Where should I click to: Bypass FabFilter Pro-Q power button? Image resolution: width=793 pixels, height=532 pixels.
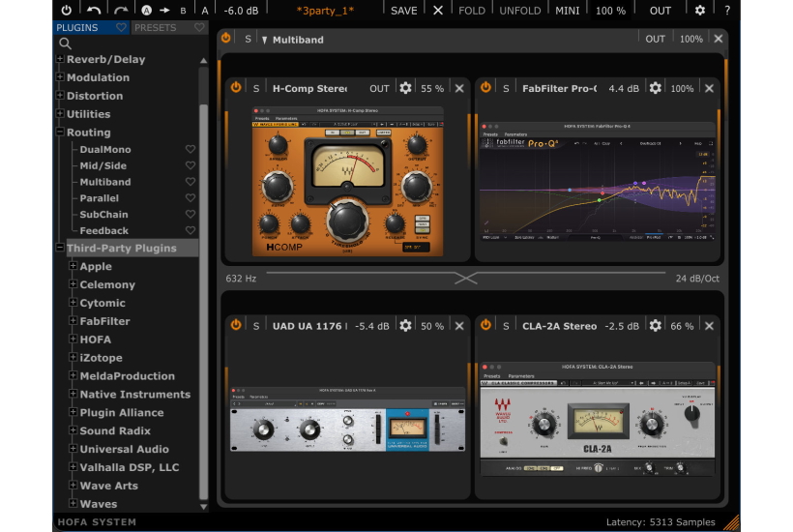[485, 87]
